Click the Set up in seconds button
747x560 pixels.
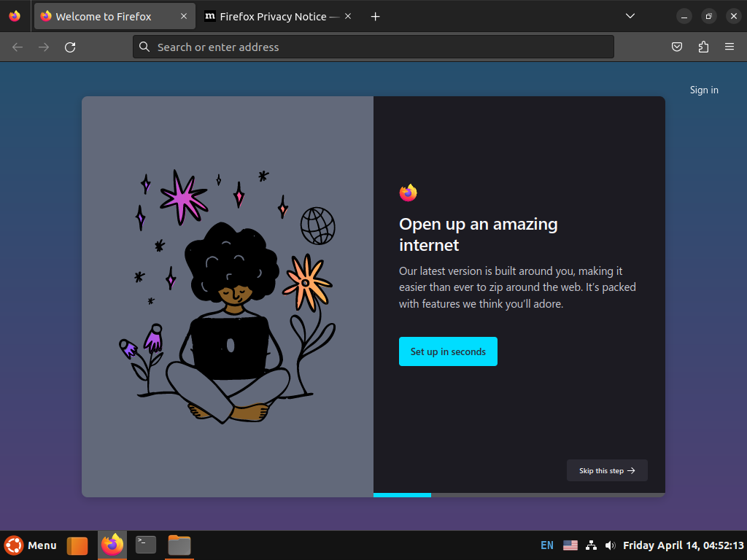[449, 351]
